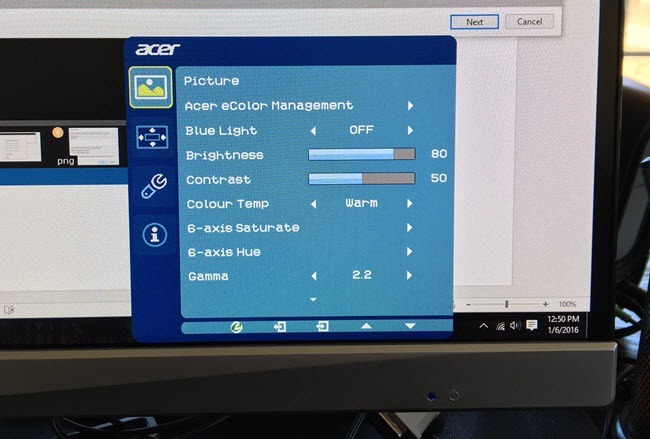The image size is (650, 439).
Task: Select the Brightness menu item
Action: click(x=224, y=155)
